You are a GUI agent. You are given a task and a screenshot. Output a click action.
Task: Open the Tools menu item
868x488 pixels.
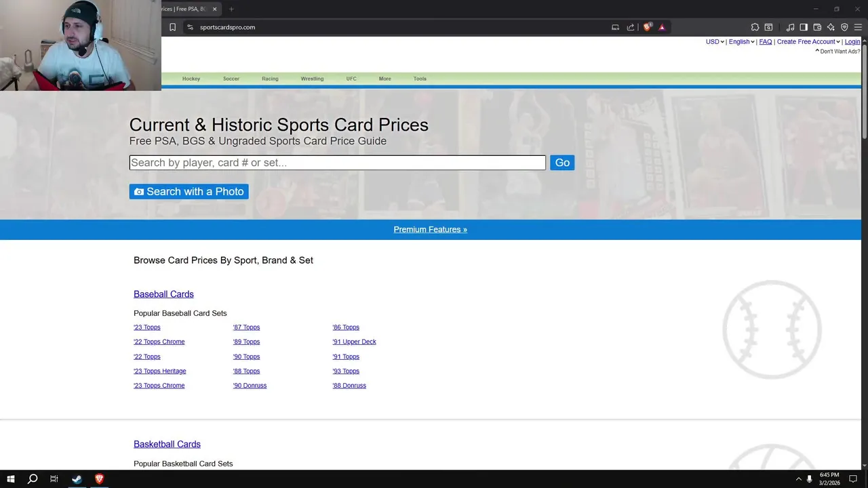420,79
